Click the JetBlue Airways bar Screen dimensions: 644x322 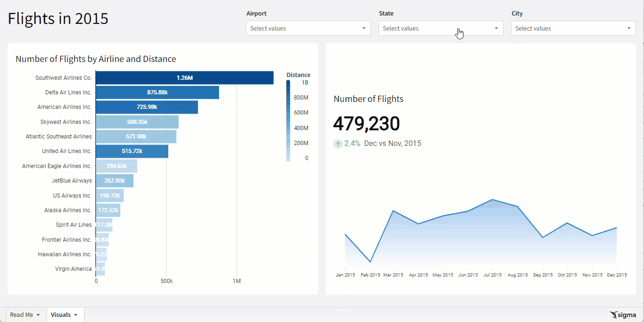(x=114, y=181)
